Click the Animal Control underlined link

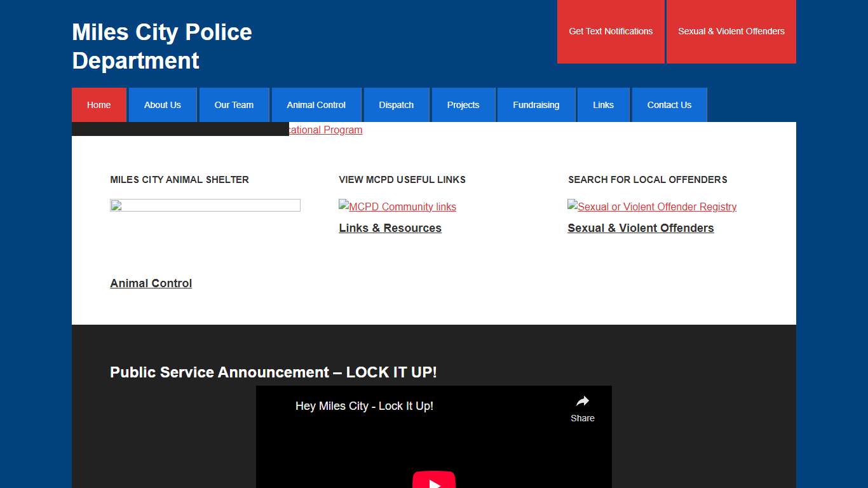151,283
